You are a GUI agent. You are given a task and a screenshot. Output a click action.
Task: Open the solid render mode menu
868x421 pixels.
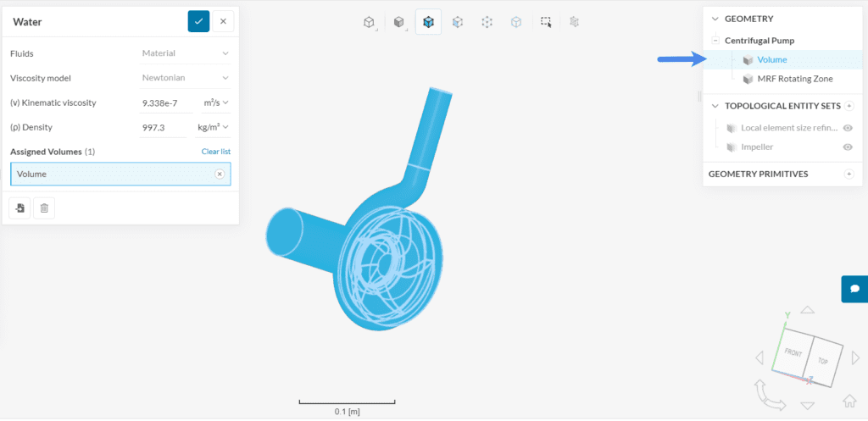click(398, 22)
